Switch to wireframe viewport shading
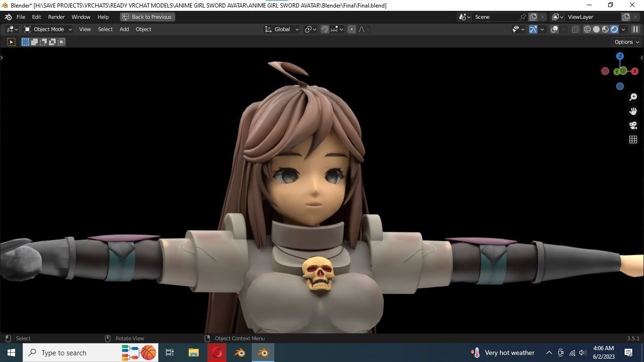The image size is (644, 362). point(587,29)
